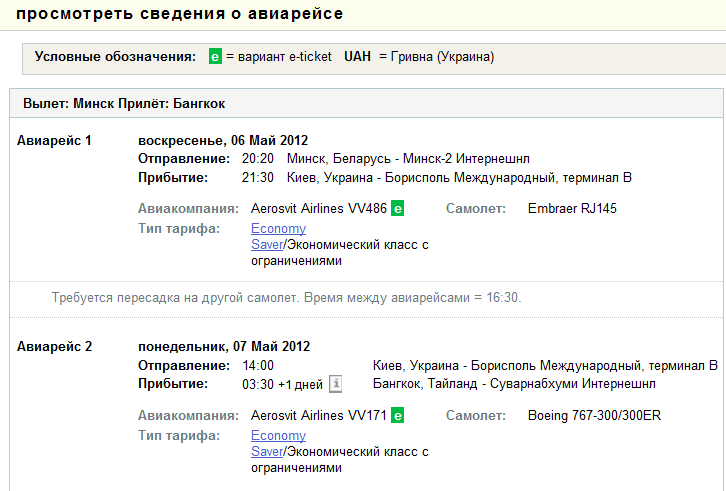
Task: Click the Авиарейс 1 label
Action: (54, 140)
